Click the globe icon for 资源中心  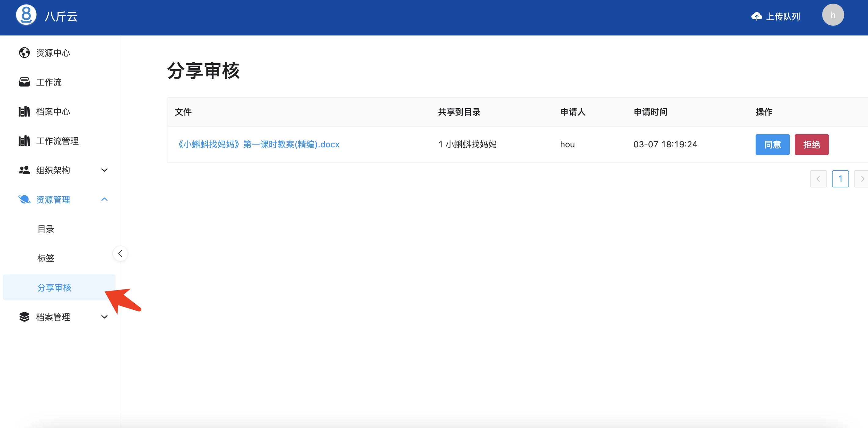click(24, 53)
